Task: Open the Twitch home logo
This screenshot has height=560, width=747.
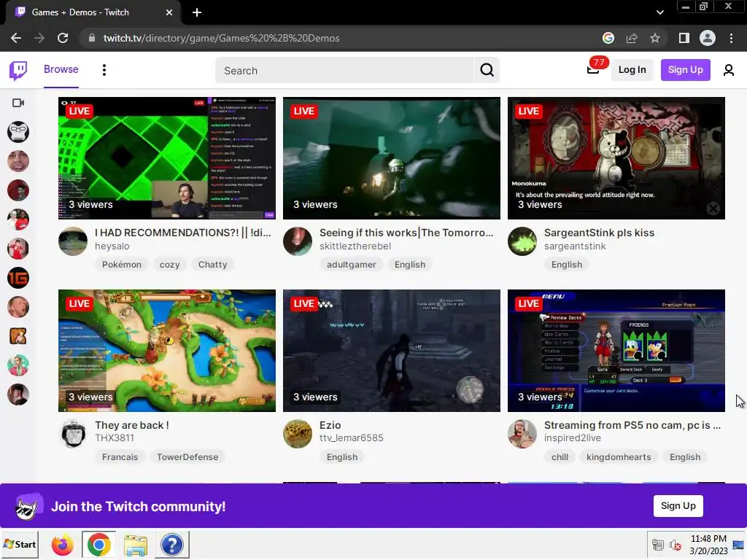Action: pos(18,71)
